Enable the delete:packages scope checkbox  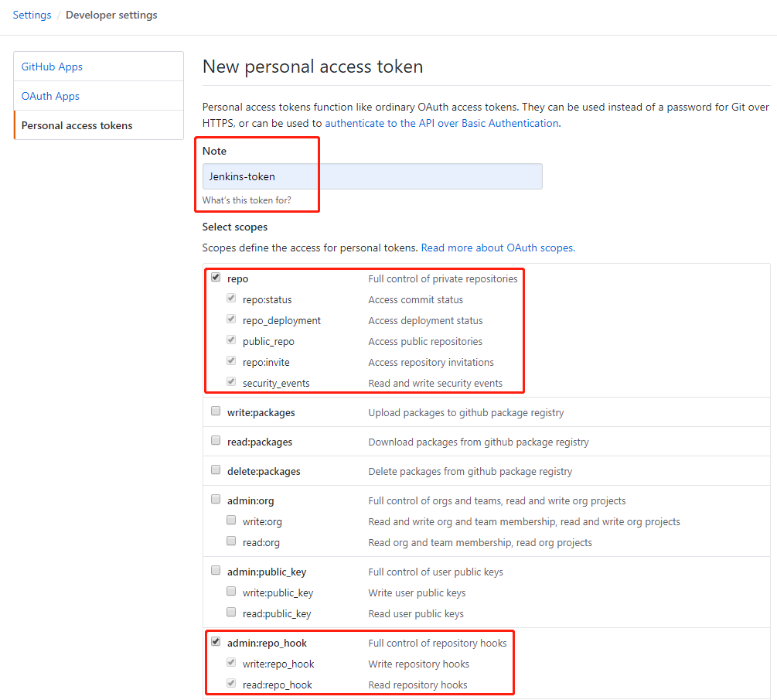[x=215, y=469]
